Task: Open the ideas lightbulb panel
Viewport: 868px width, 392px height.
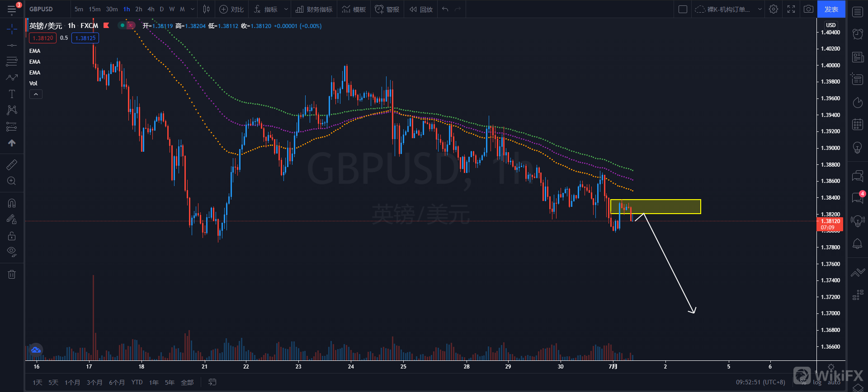Action: (x=858, y=148)
